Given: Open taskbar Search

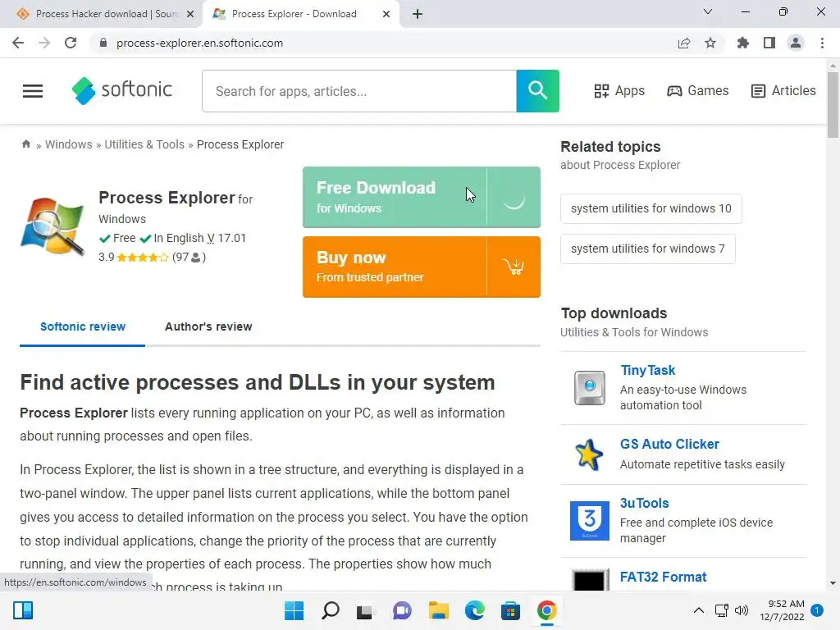Looking at the screenshot, I should pos(330,610).
